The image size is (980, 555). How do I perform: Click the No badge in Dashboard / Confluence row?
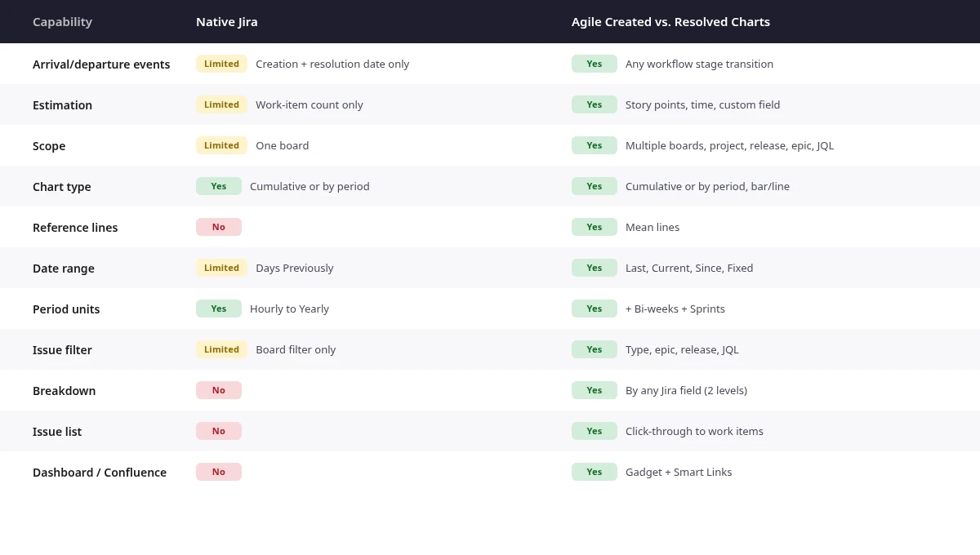tap(219, 472)
